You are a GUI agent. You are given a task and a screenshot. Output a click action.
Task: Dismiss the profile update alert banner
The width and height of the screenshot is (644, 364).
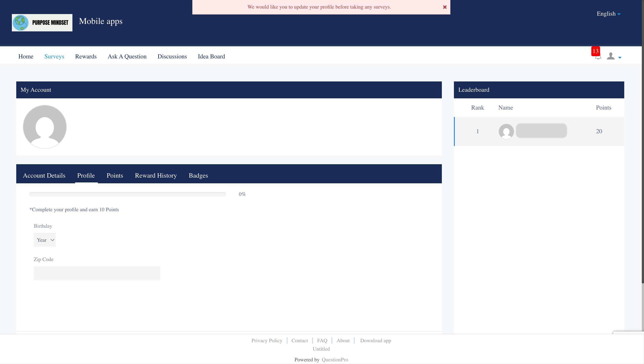click(445, 7)
